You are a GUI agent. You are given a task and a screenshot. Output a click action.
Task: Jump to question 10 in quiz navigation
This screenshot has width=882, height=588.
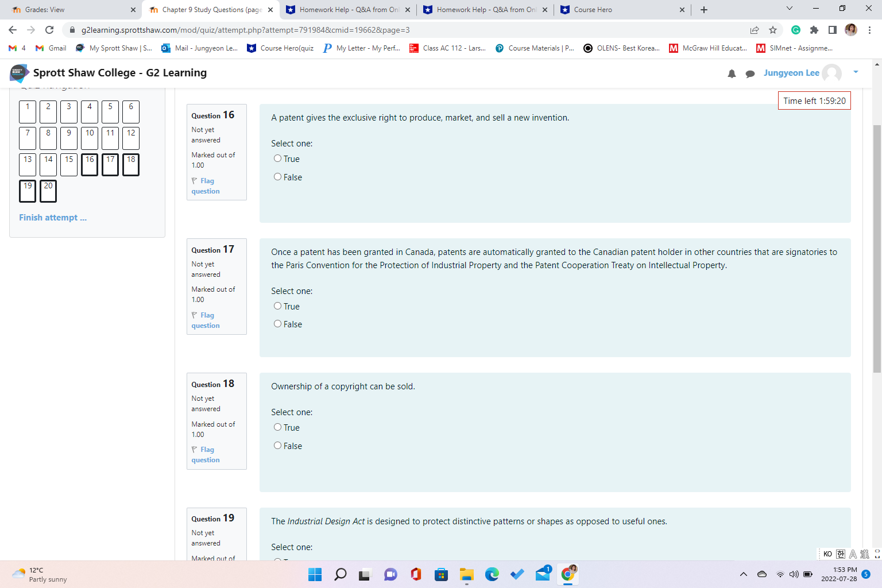90,138
